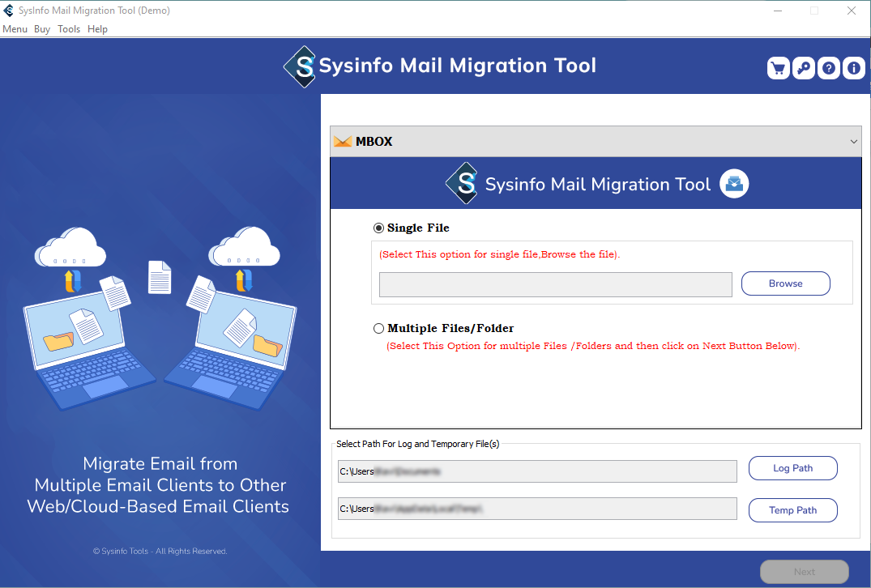Click the Sysinfo logo in the inner panel banner
Viewport: 871px width, 588px height.
click(x=462, y=183)
